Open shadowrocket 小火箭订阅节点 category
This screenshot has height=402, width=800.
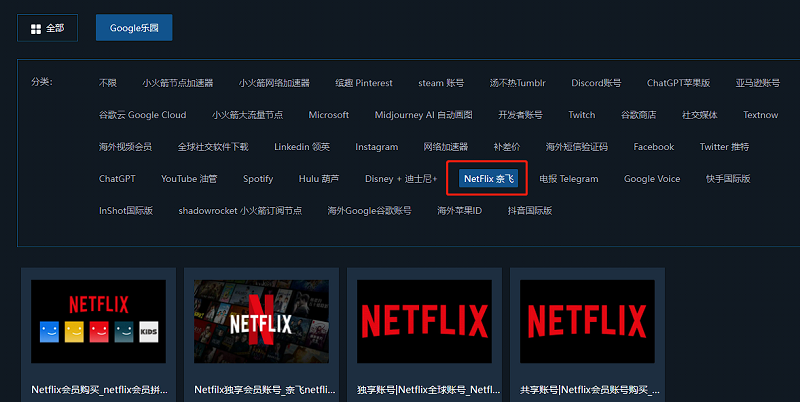tap(240, 211)
